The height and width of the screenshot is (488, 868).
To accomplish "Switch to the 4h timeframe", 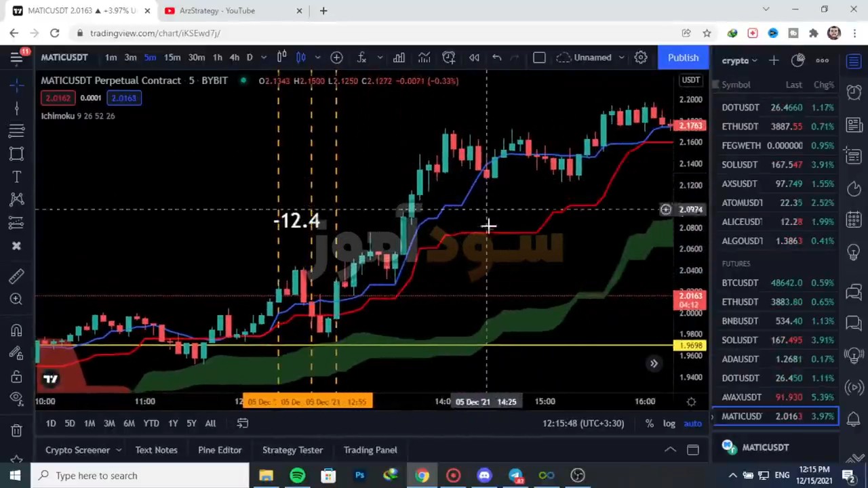I will click(234, 58).
